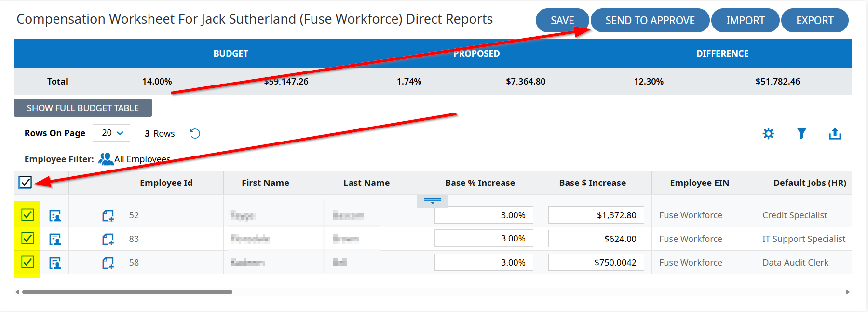Click the Last Name column header
Screen dimensions: 868x312
click(366, 183)
